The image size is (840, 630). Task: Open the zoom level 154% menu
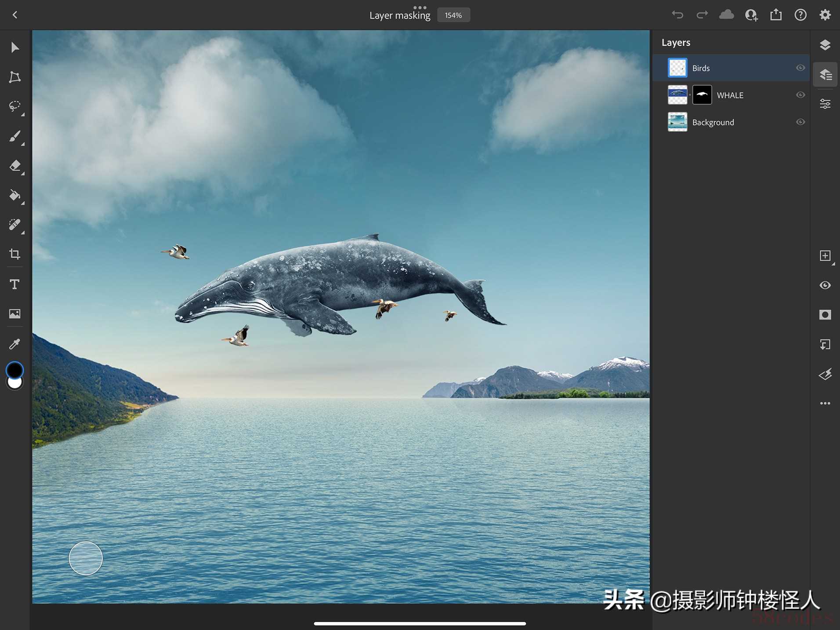pos(453,15)
